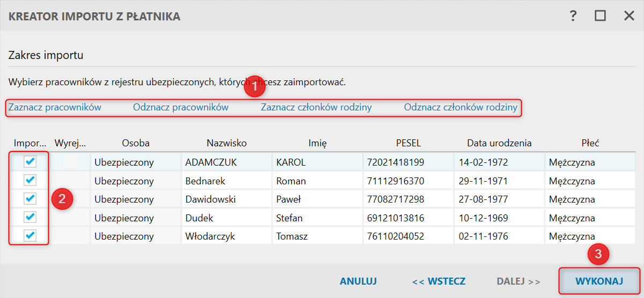Go back with the WSTECZ button
The width and height of the screenshot is (644, 298).
coord(439,281)
